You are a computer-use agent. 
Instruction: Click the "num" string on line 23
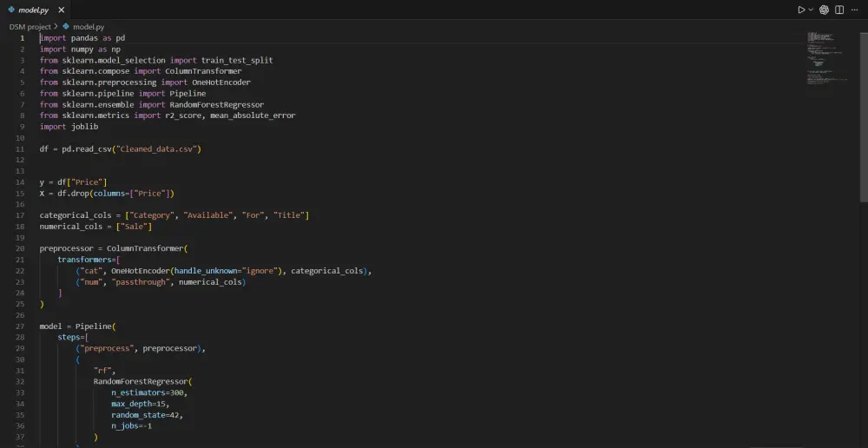coord(91,282)
